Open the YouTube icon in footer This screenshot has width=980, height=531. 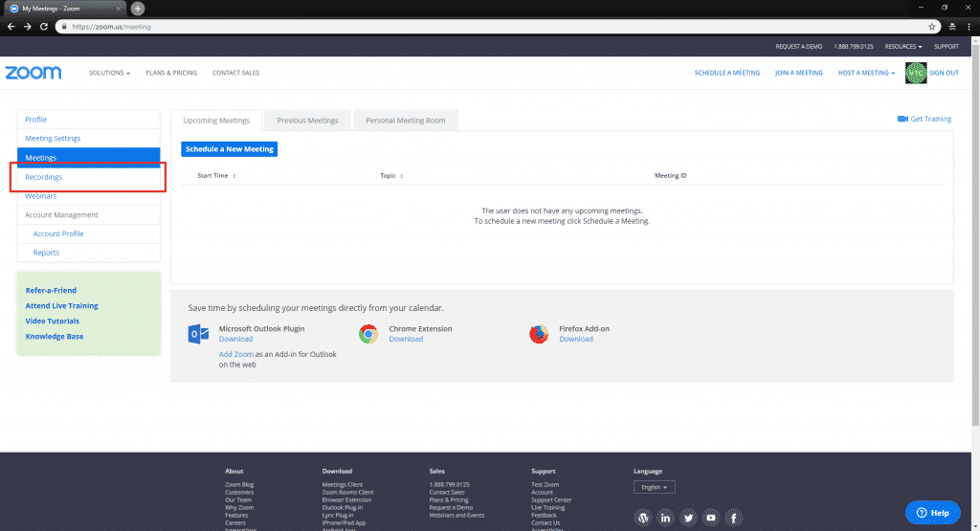coord(711,518)
